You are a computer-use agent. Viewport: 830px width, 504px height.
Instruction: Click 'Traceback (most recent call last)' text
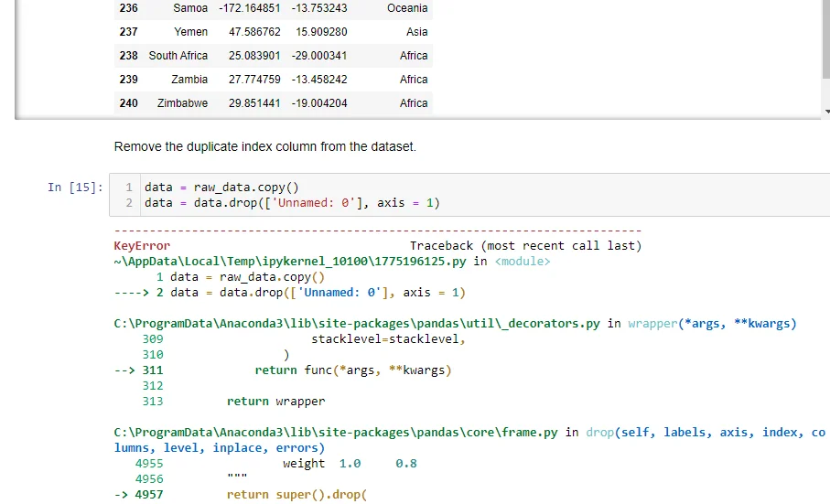[x=525, y=246]
